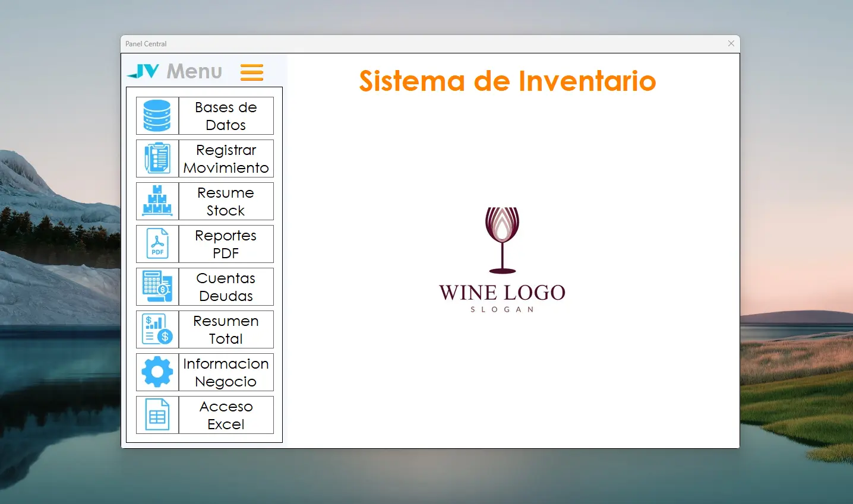Close the Panel Central window

tap(731, 43)
